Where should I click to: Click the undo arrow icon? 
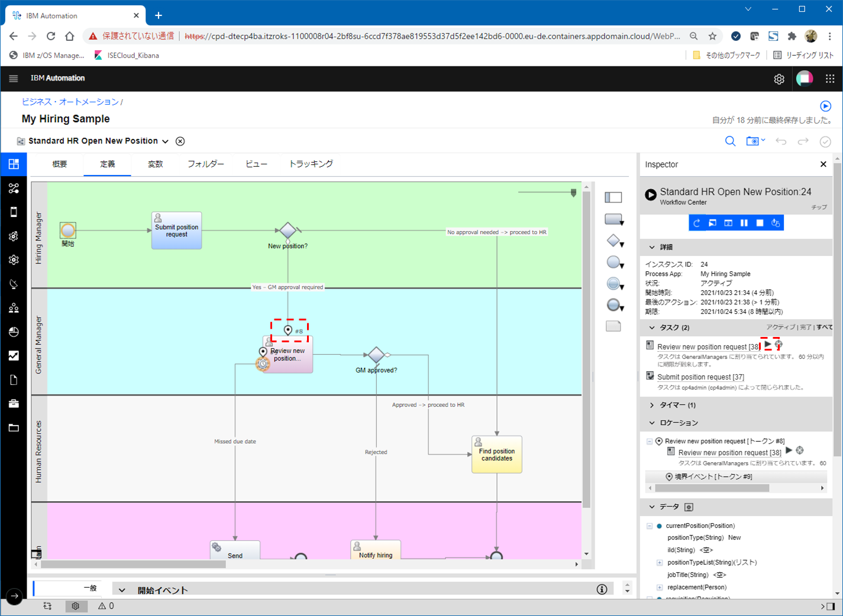coord(781,141)
